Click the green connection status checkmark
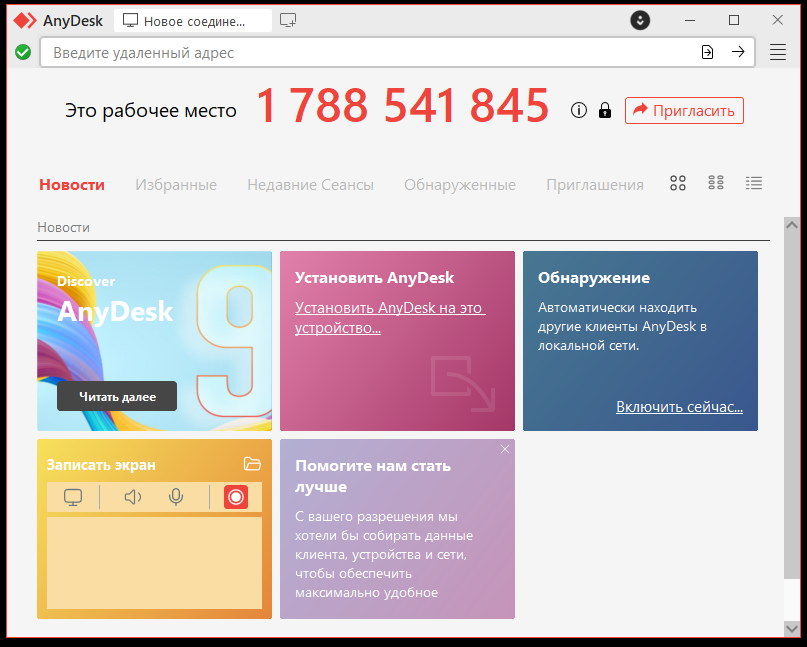 [x=23, y=52]
